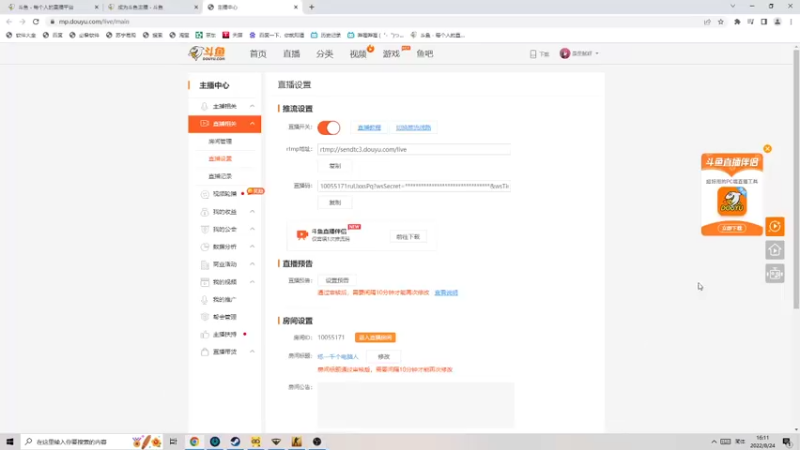Expand the 我的收益 sidebar chevron
Image resolution: width=800 pixels, height=450 pixels.
click(x=252, y=212)
